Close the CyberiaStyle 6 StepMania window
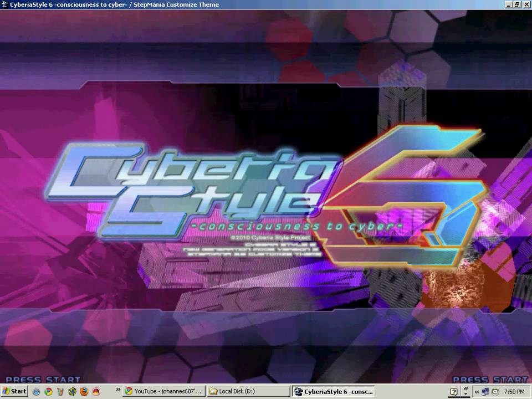The image size is (532, 399). [526, 4]
